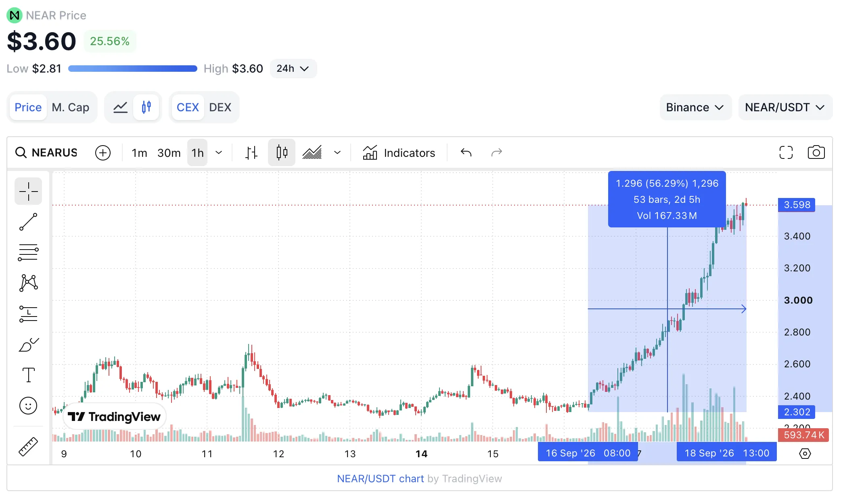Select the trend line drawing tool
The width and height of the screenshot is (841, 504).
(x=28, y=222)
